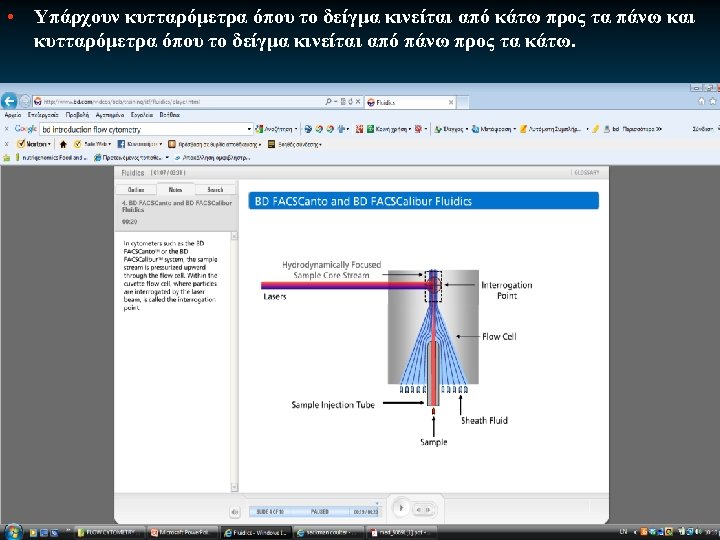Click the Αναζήτηση search button
The height and width of the screenshot is (540, 720).
tap(274, 129)
